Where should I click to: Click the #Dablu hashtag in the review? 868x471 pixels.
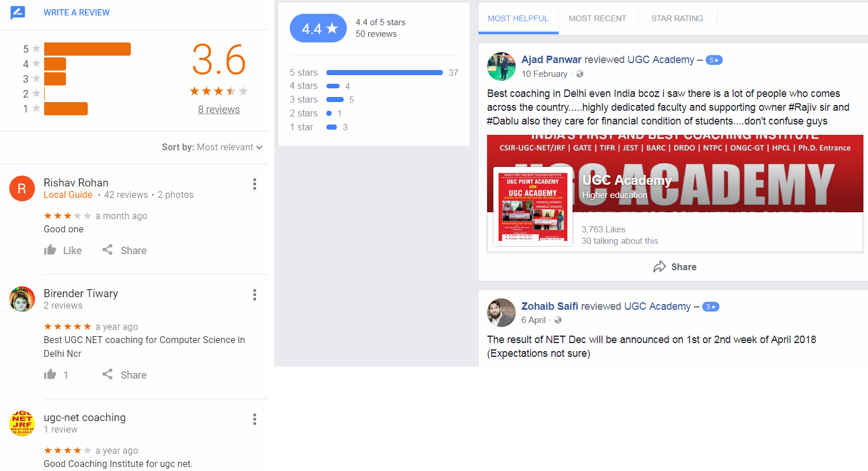coord(503,121)
